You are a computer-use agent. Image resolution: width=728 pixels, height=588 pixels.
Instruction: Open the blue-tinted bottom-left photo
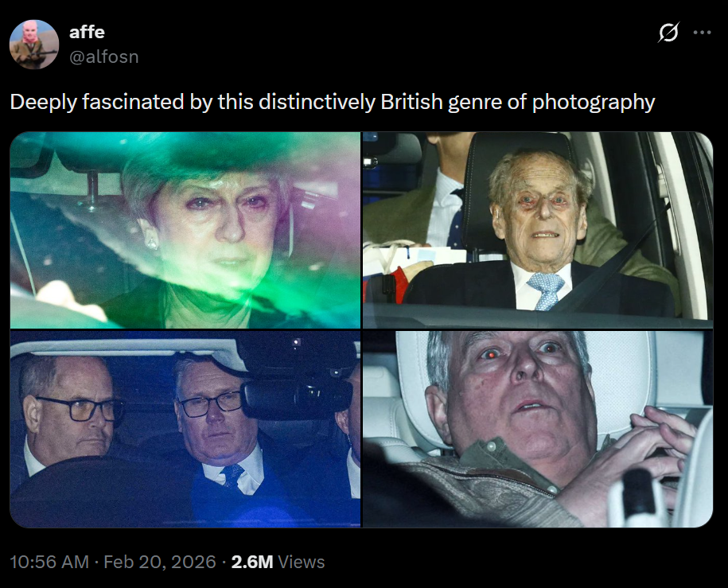tap(185, 429)
